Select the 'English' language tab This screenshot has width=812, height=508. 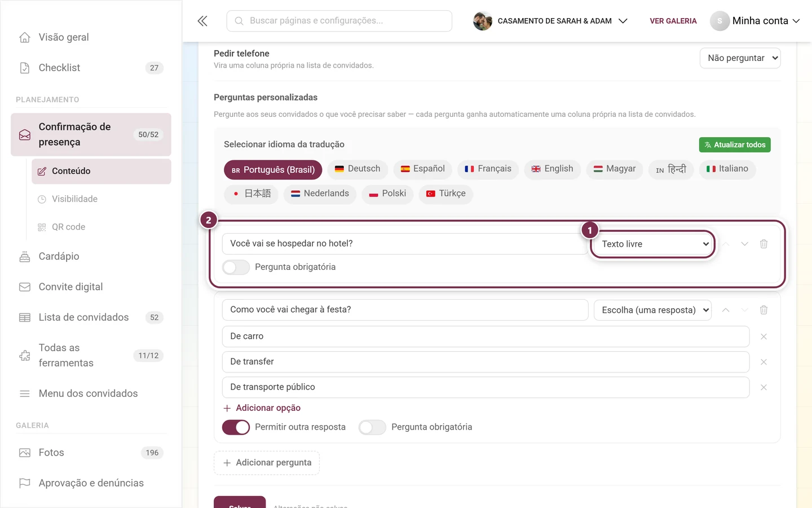tap(552, 169)
